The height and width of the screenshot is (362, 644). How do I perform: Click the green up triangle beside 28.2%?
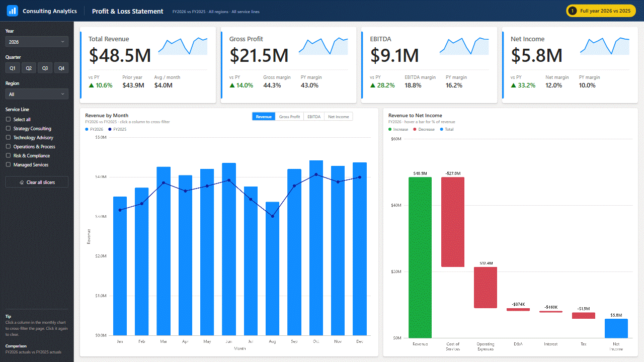pos(372,85)
